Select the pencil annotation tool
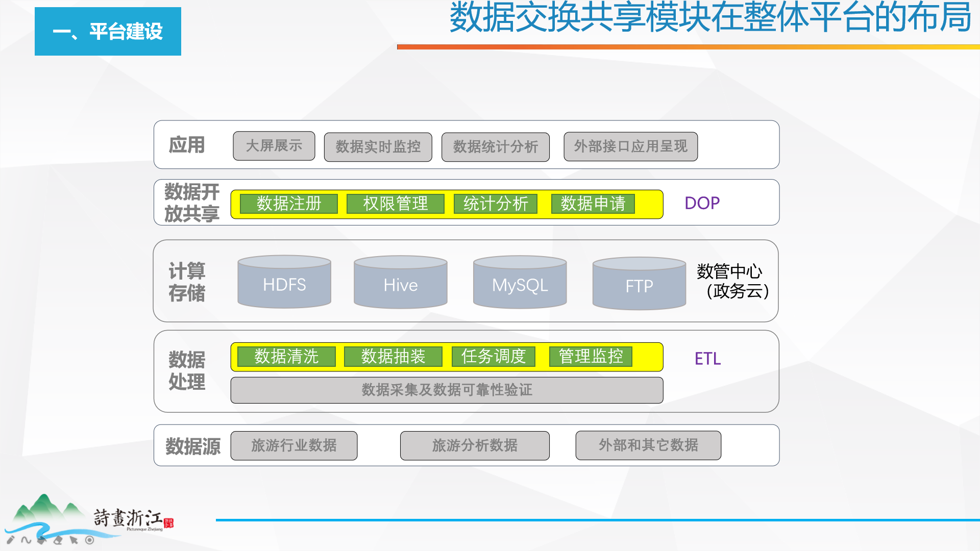This screenshot has height=551, width=980. (10, 540)
